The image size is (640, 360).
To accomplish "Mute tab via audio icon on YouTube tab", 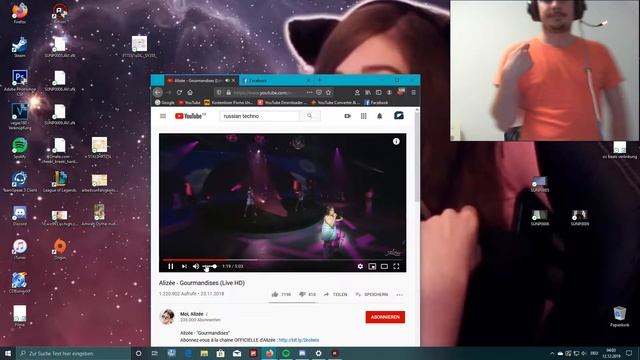I will pyautogui.click(x=227, y=80).
